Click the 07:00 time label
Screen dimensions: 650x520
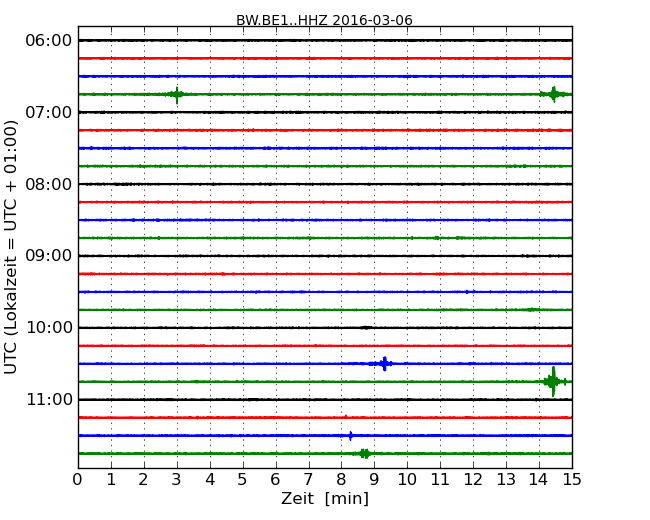click(x=49, y=112)
